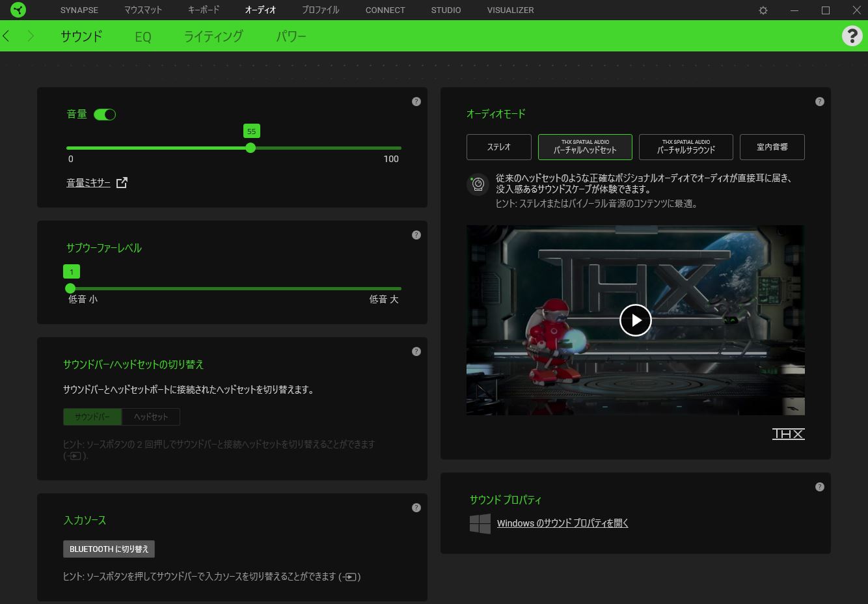This screenshot has width=868, height=604.
Task: Open the 音量ミキサー link
Action: pos(88,183)
